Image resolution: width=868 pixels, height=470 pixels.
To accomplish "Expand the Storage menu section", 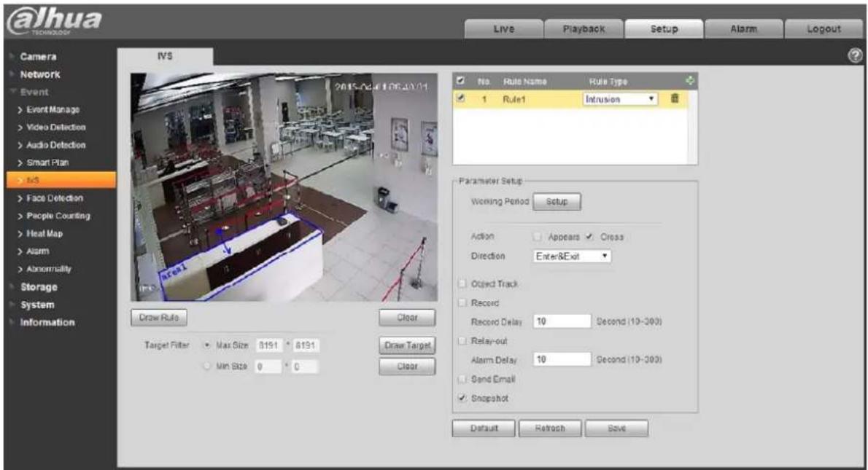I will tap(39, 287).
